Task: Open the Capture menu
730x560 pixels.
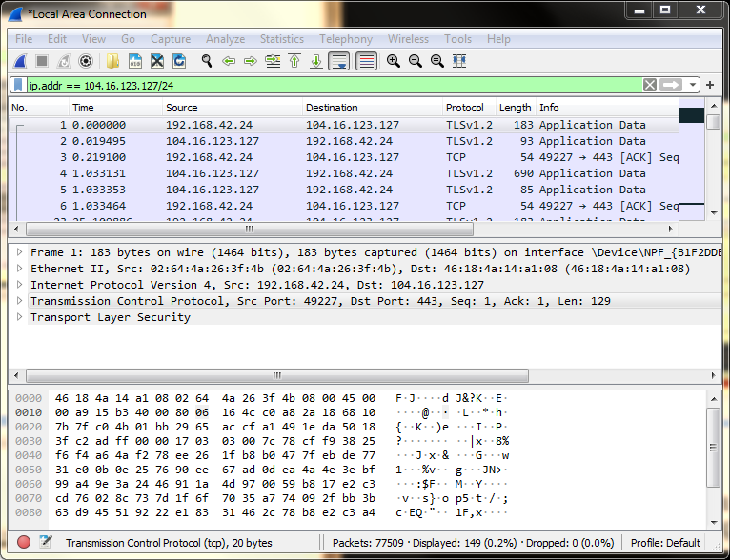Action: tap(171, 39)
